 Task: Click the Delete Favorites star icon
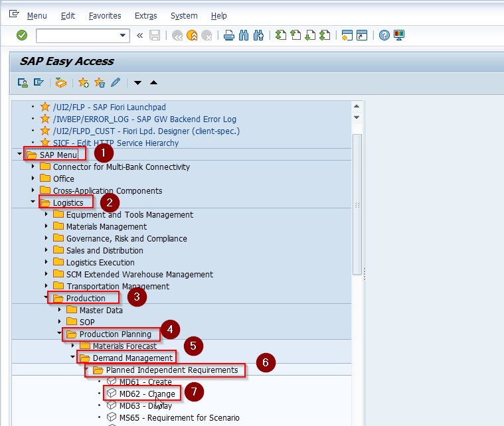100,83
